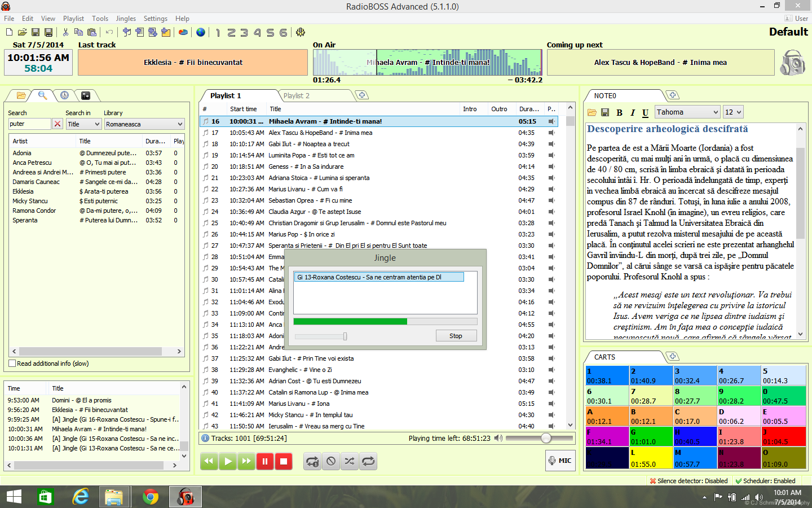Open Chrome from the Windows taskbar

click(150, 497)
